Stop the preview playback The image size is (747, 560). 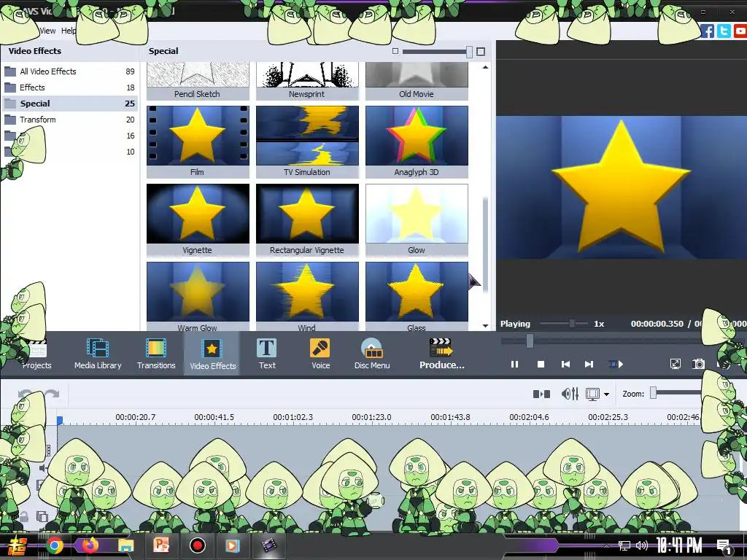pyautogui.click(x=541, y=365)
